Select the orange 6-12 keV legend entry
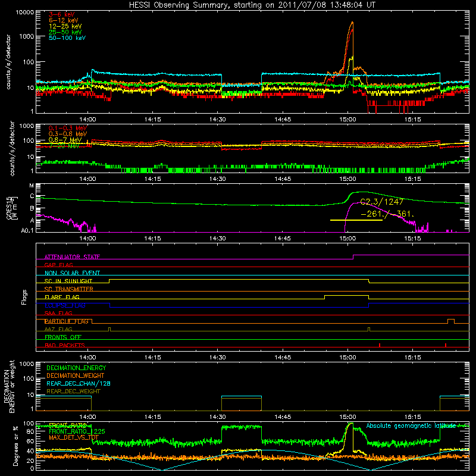The height and width of the screenshot is (476, 476). pyautogui.click(x=64, y=20)
